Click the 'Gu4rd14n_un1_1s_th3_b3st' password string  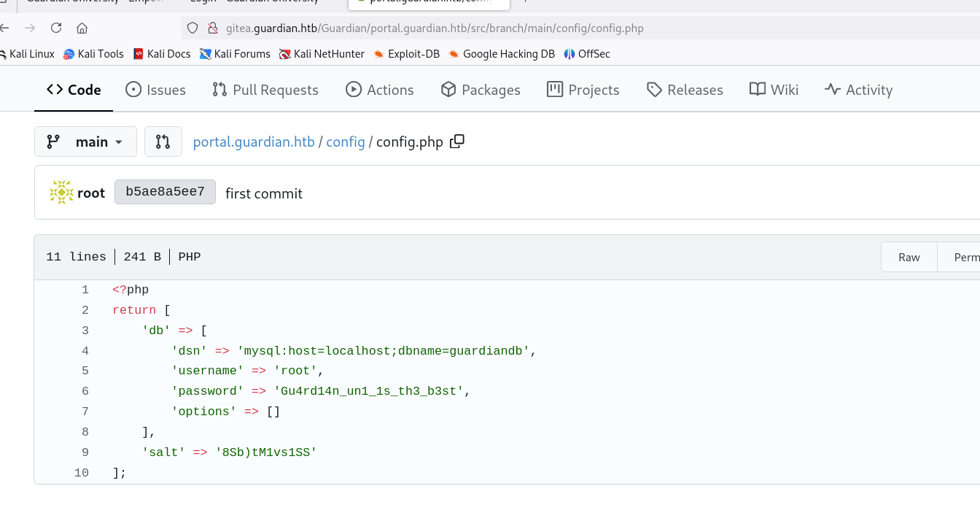369,391
